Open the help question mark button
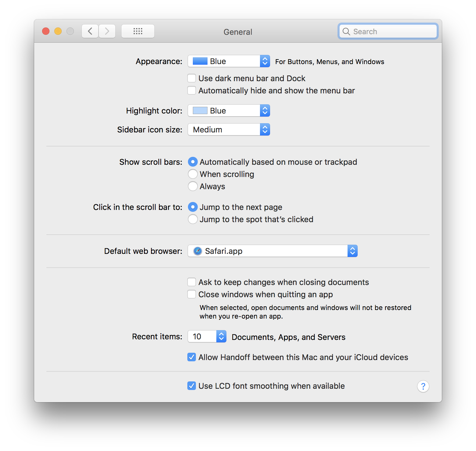476x451 pixels. (423, 386)
